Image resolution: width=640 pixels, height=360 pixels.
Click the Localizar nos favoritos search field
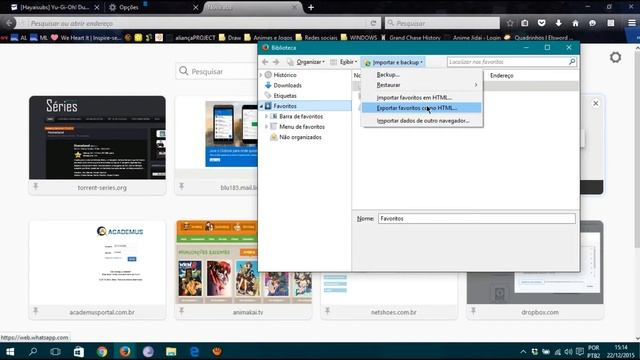[x=512, y=62]
